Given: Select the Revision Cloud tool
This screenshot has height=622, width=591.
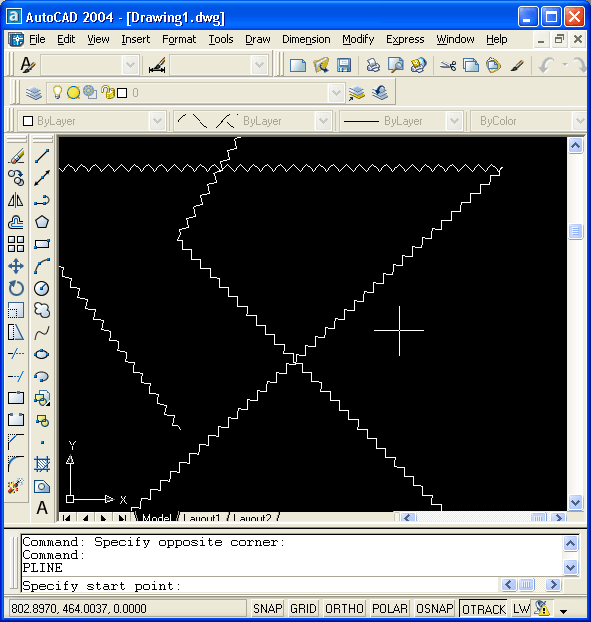Looking at the screenshot, I should coord(42,310).
